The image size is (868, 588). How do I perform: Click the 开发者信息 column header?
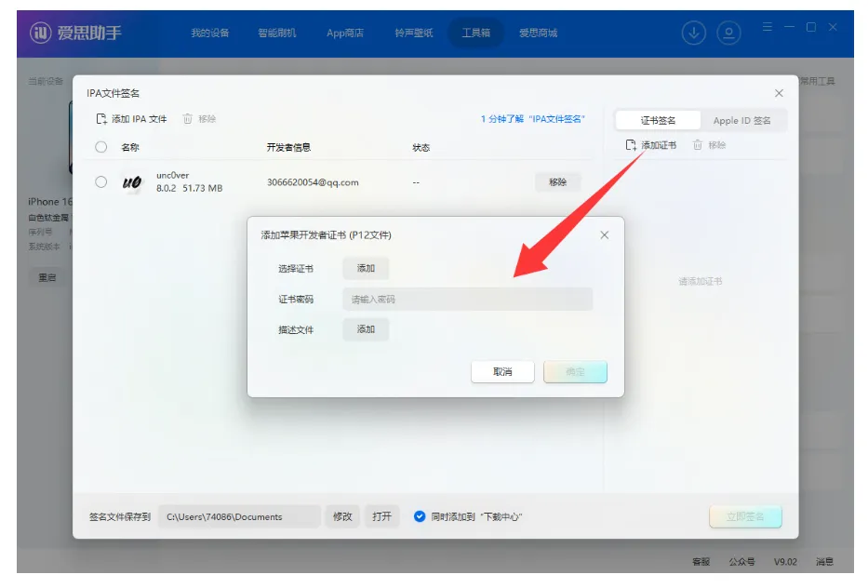click(288, 147)
